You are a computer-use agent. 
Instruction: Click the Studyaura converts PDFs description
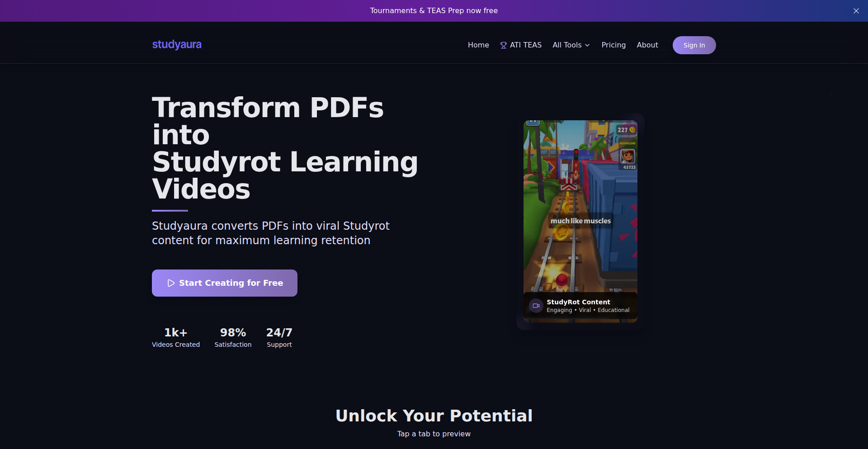coord(271,233)
